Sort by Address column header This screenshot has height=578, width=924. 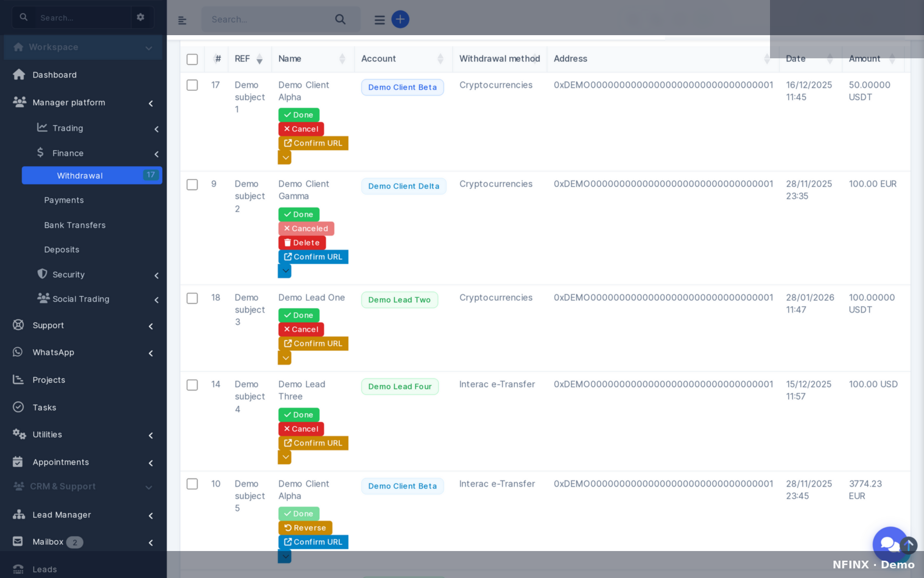pyautogui.click(x=663, y=59)
